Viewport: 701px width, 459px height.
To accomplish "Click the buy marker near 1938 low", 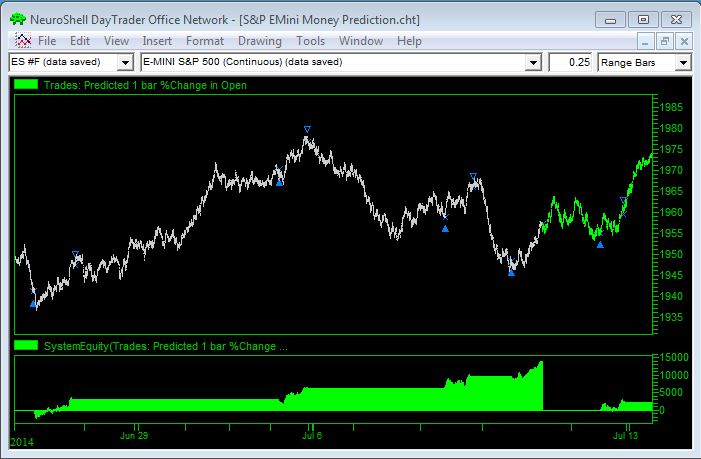I will coord(33,304).
